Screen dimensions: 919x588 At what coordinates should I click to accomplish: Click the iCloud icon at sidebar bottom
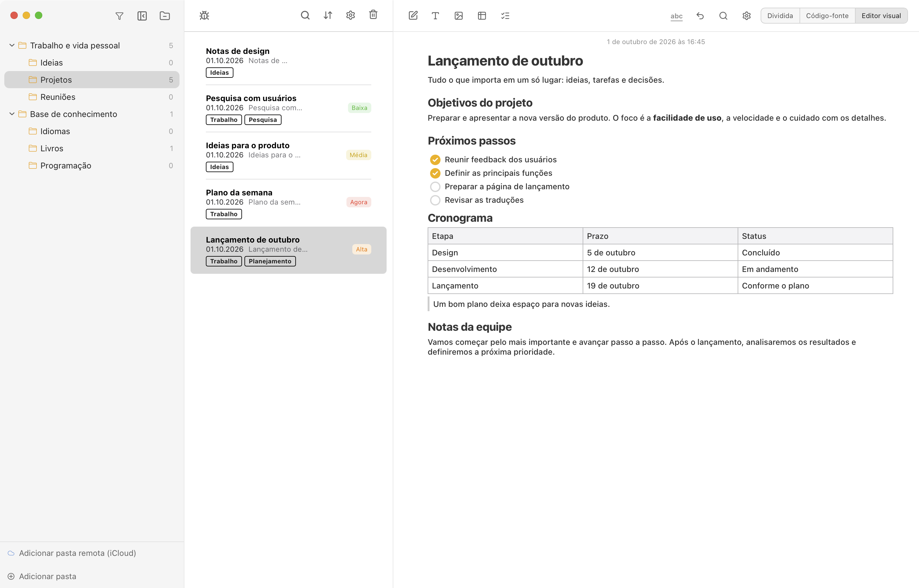point(11,553)
